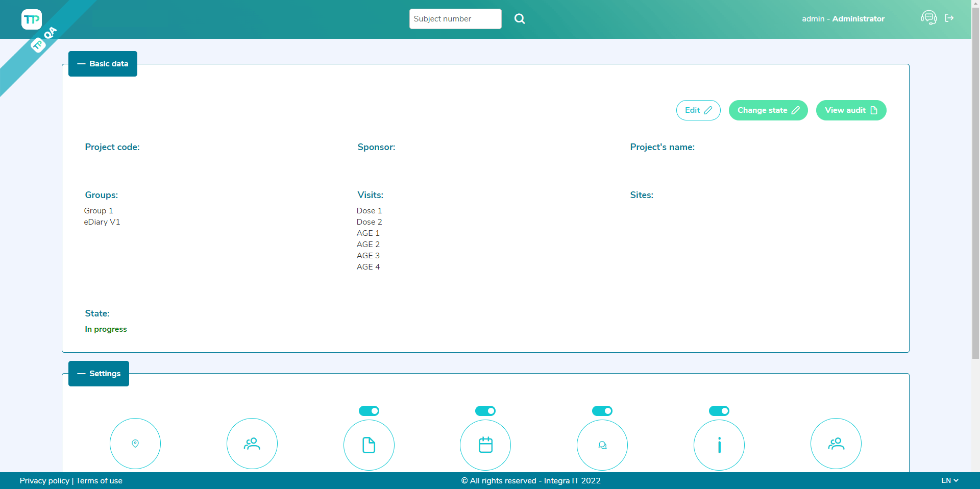Click the Subject number search field
The width and height of the screenshot is (980, 489).
455,19
